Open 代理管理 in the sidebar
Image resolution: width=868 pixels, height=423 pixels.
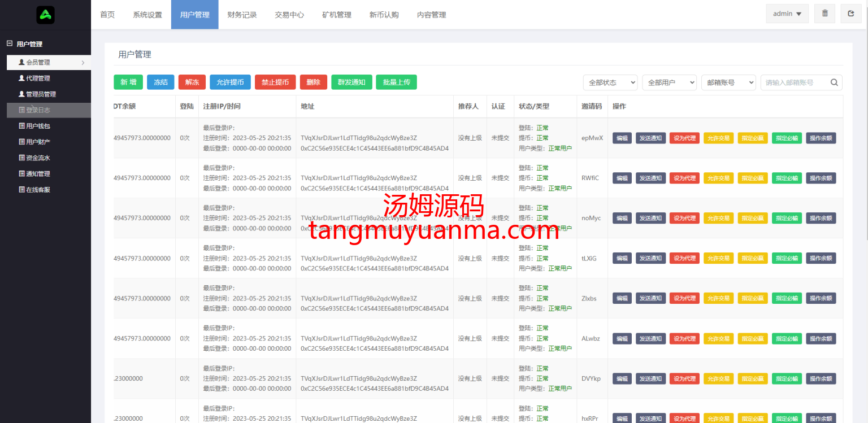coord(38,79)
